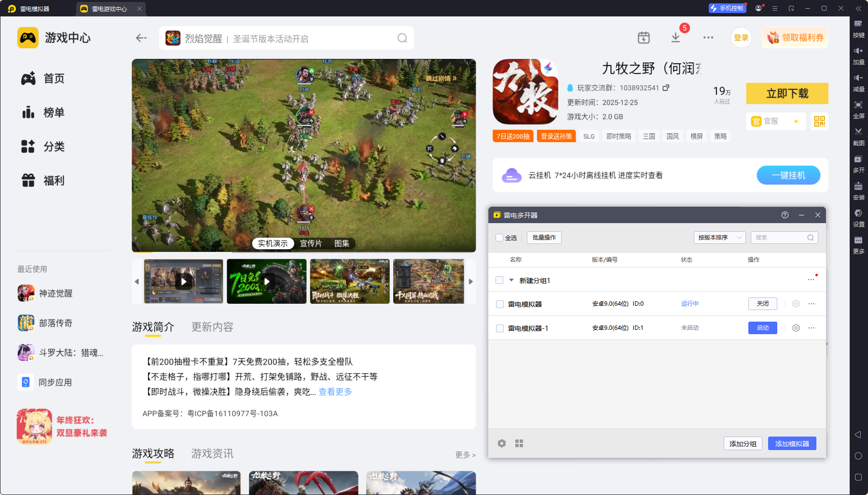Switch to grid view in 雷电多开器
Viewport: 868px width, 495px height.
[x=519, y=443]
